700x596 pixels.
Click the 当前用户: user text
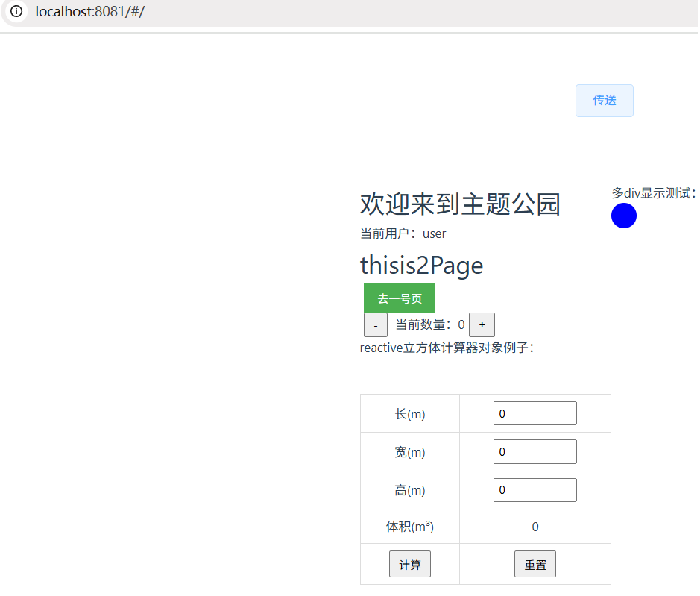point(403,233)
